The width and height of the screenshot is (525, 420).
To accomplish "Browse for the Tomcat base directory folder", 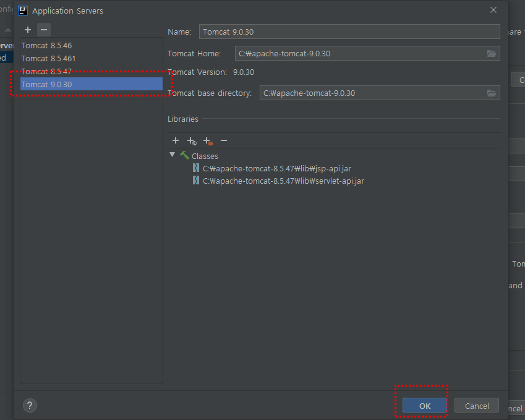I will (x=491, y=93).
